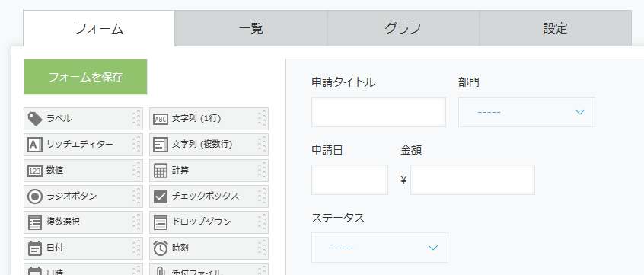Select the 日付 calendar icon

pyautogui.click(x=35, y=248)
